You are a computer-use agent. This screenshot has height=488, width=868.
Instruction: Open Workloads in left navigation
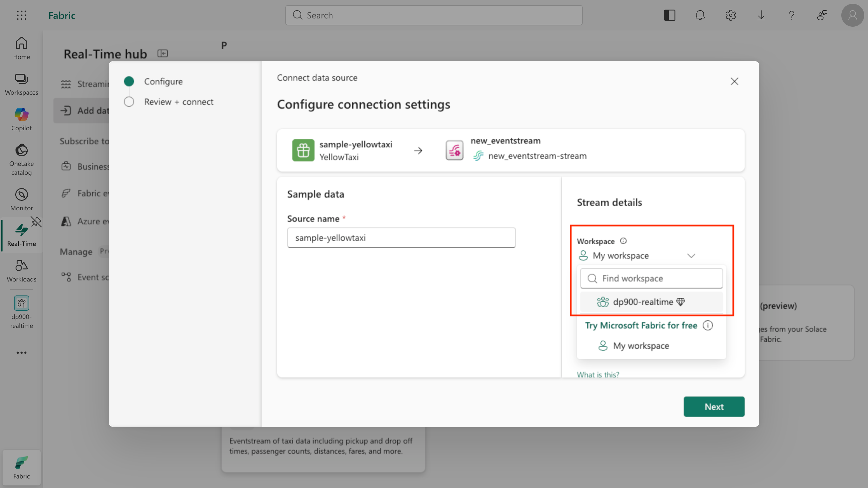point(22,271)
